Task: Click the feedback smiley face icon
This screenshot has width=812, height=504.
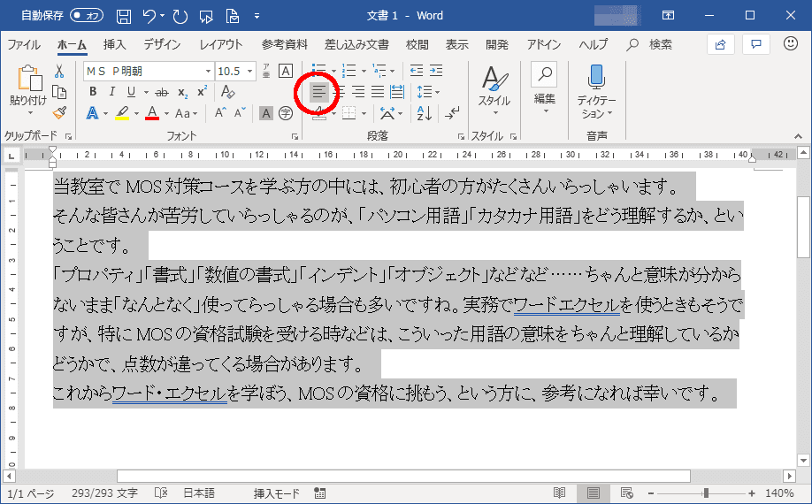Action: pyautogui.click(x=790, y=43)
